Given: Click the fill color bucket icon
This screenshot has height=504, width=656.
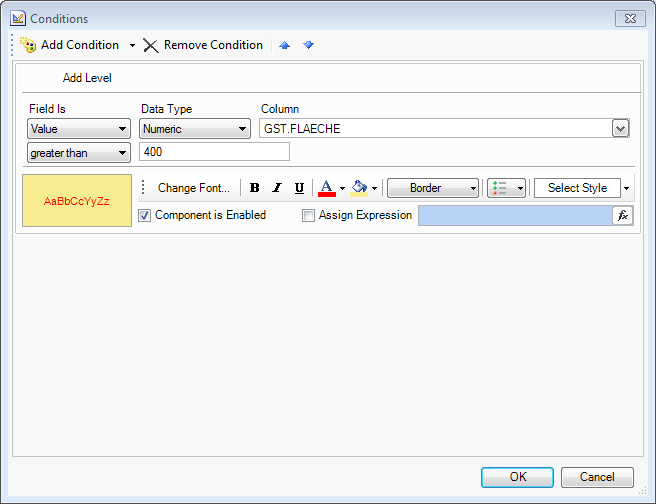Looking at the screenshot, I should 359,188.
